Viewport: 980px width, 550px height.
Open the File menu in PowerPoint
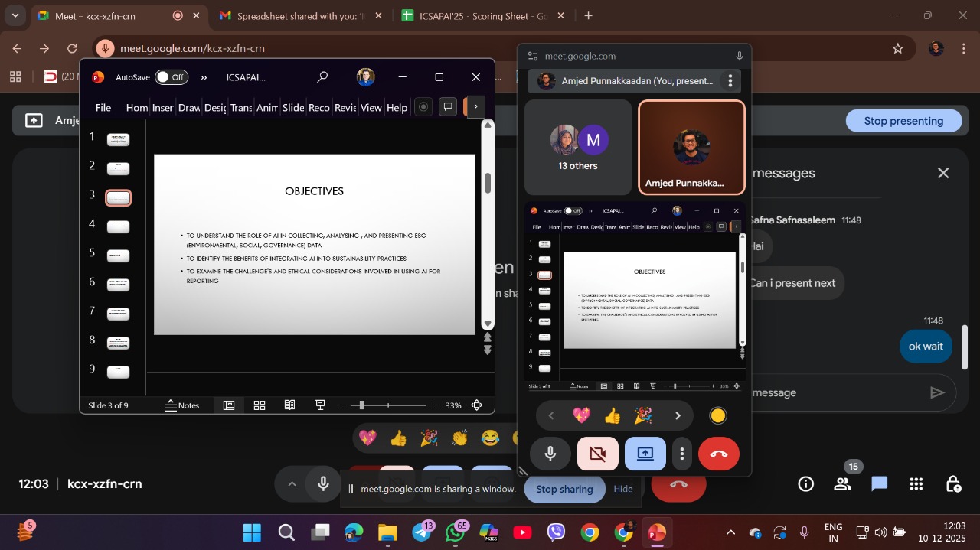point(103,108)
